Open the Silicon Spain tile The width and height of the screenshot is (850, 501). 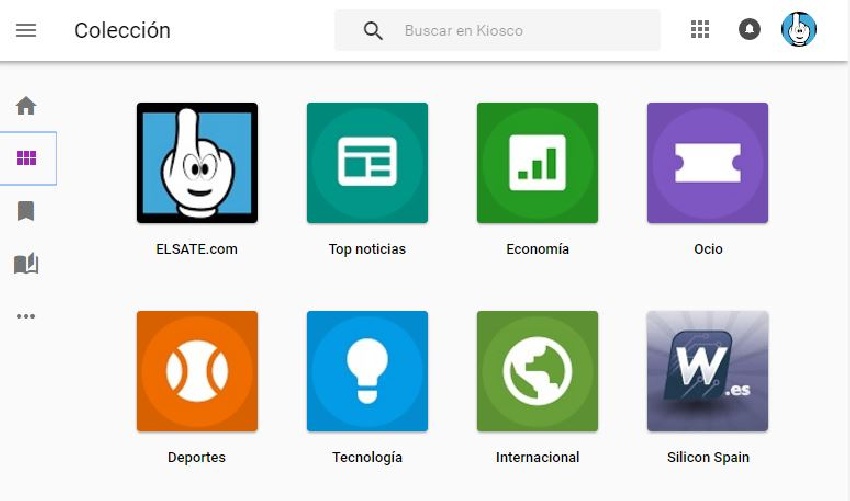[707, 371]
